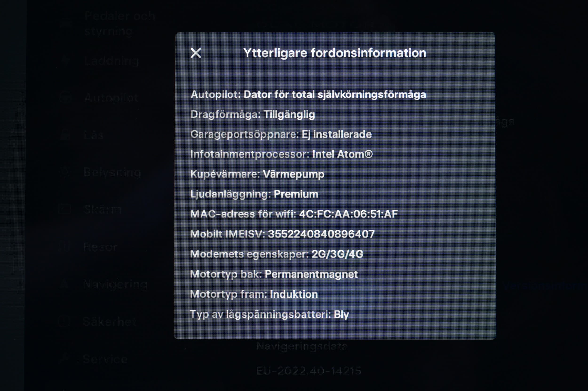Select the Mobilt IMEISV number row
Viewport: 588px width, 391px height.
[282, 234]
